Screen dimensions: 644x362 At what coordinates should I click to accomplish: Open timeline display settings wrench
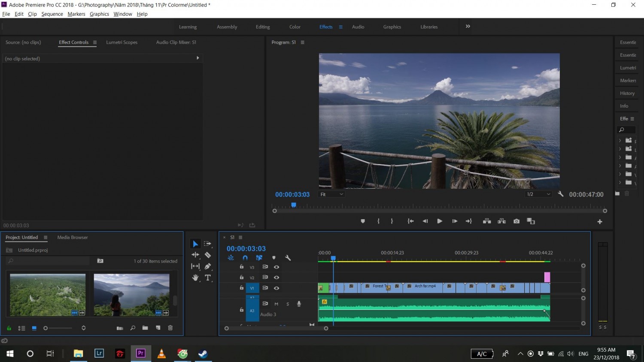point(288,258)
